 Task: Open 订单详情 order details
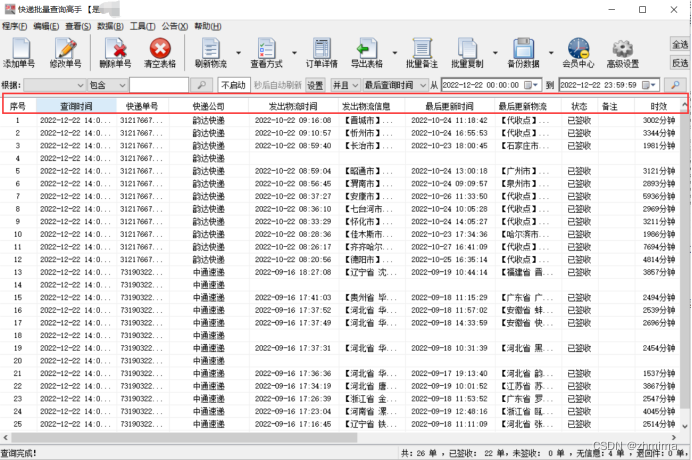[322, 53]
